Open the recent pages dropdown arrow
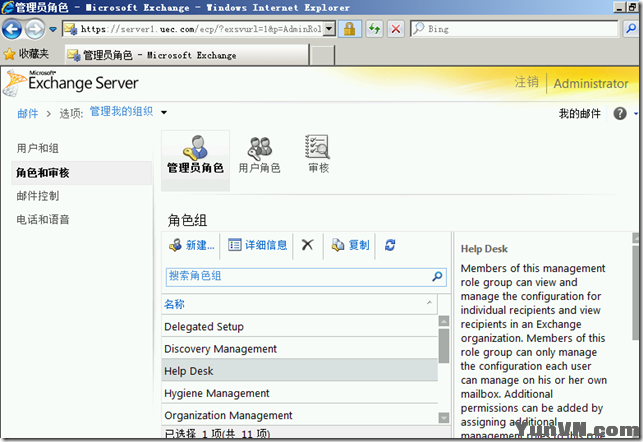643x442 pixels. (x=53, y=29)
